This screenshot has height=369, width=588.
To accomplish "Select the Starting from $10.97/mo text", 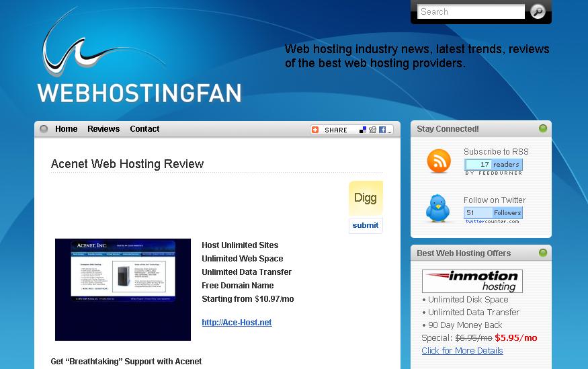I will tap(247, 299).
